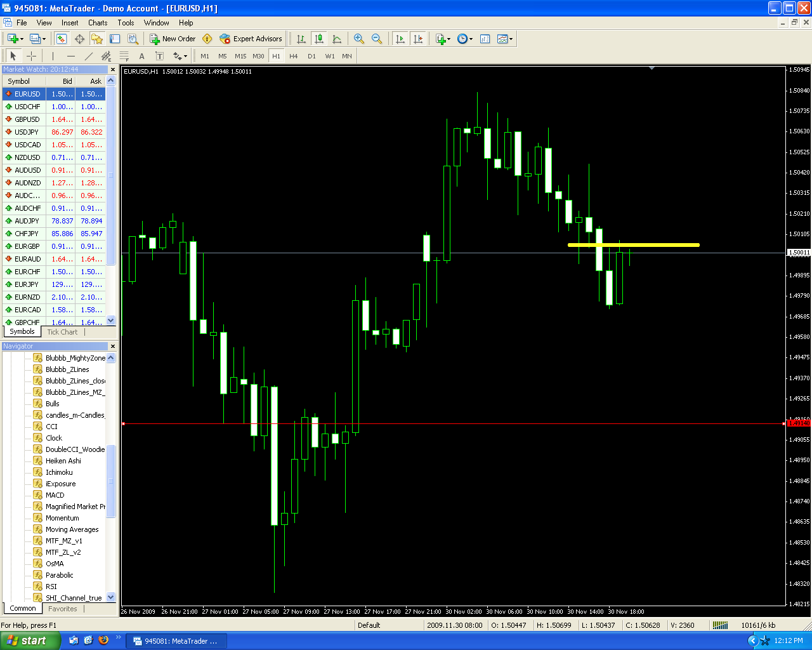
Task: Select USDJPY row in Market Watch
Action: coord(54,132)
